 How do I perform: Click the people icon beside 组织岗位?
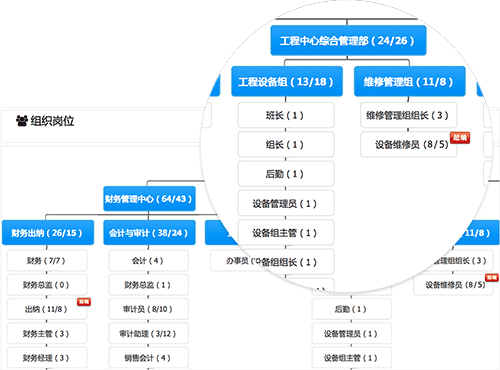click(x=22, y=121)
